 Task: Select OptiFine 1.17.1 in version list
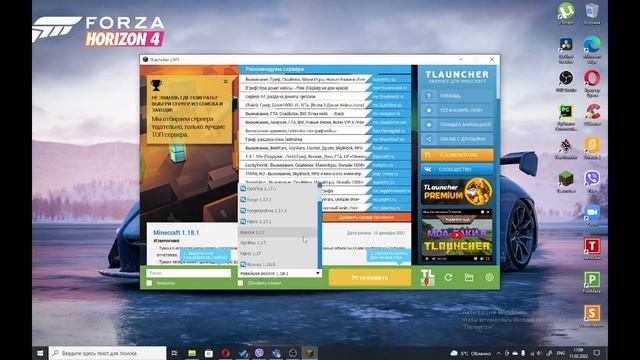coord(277,189)
